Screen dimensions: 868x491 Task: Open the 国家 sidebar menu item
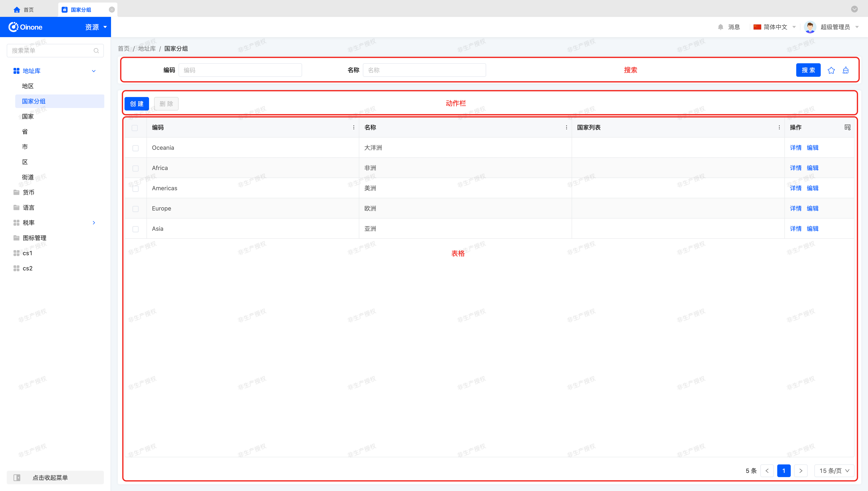click(x=28, y=116)
